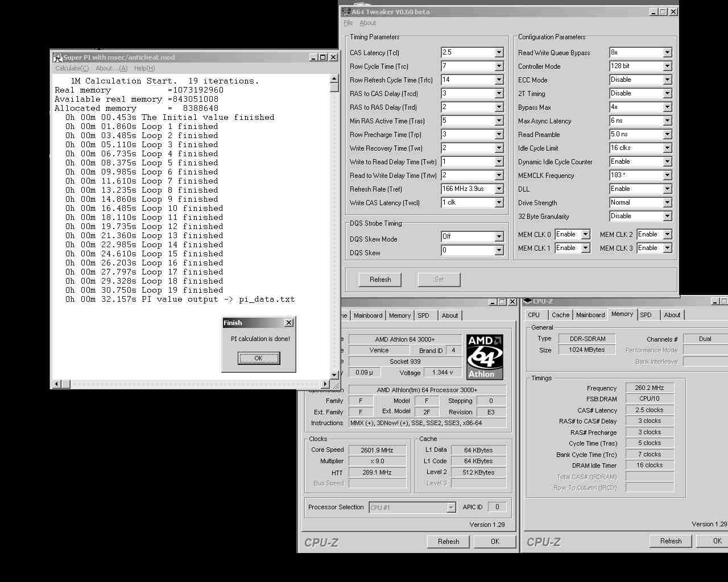Expand DLL dropdown
The height and width of the screenshot is (582, 728).
click(x=667, y=189)
